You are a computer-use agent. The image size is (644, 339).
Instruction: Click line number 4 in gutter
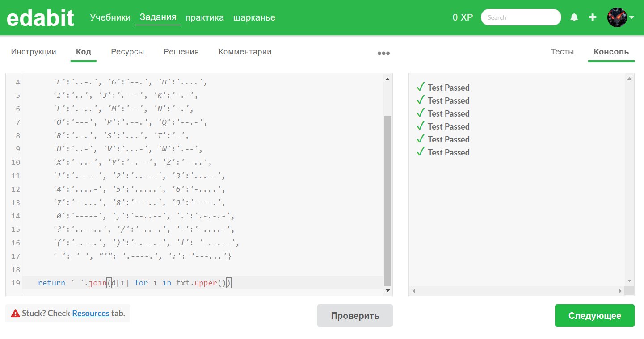[18, 82]
